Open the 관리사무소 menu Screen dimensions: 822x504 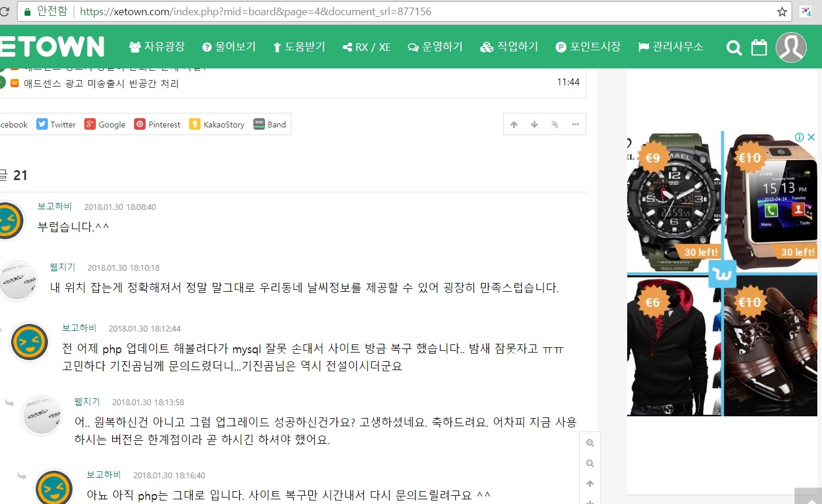point(670,47)
